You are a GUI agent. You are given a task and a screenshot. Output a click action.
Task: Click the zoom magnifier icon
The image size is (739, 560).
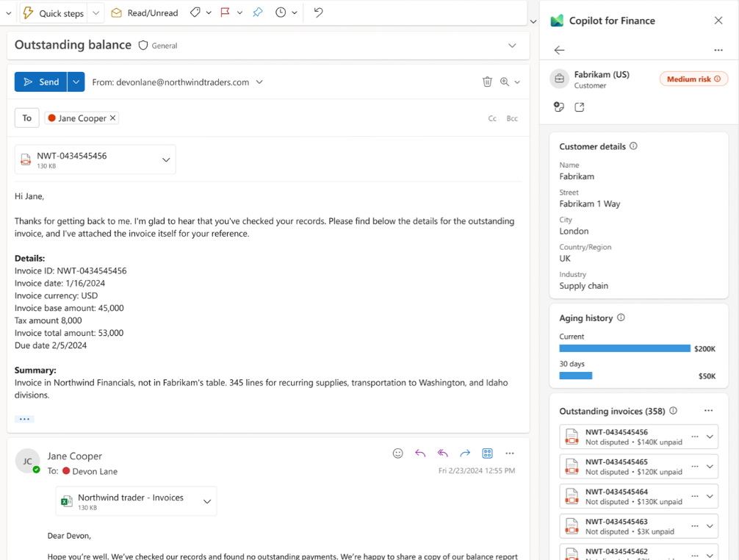(x=504, y=82)
